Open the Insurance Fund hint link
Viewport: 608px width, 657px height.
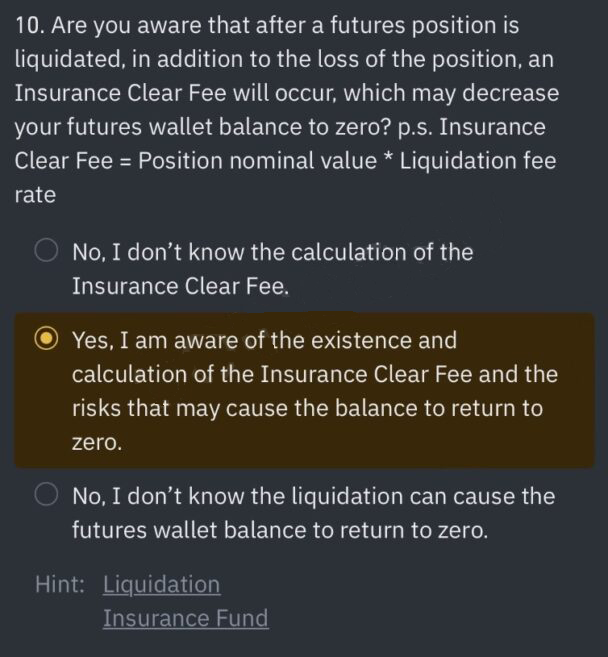click(x=186, y=618)
